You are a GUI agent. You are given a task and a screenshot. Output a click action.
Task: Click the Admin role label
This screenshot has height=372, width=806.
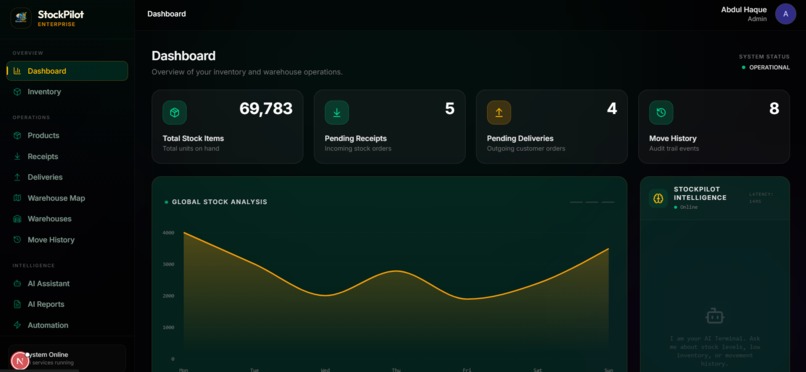[x=757, y=19]
